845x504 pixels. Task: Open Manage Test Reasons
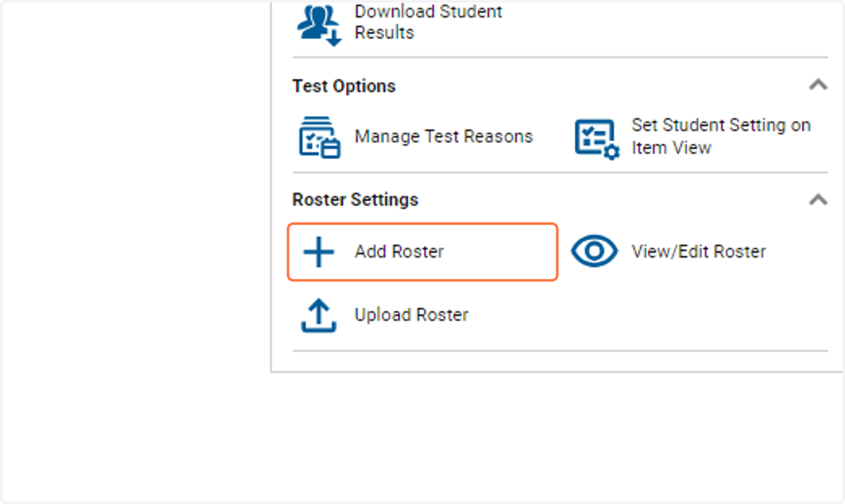(444, 137)
